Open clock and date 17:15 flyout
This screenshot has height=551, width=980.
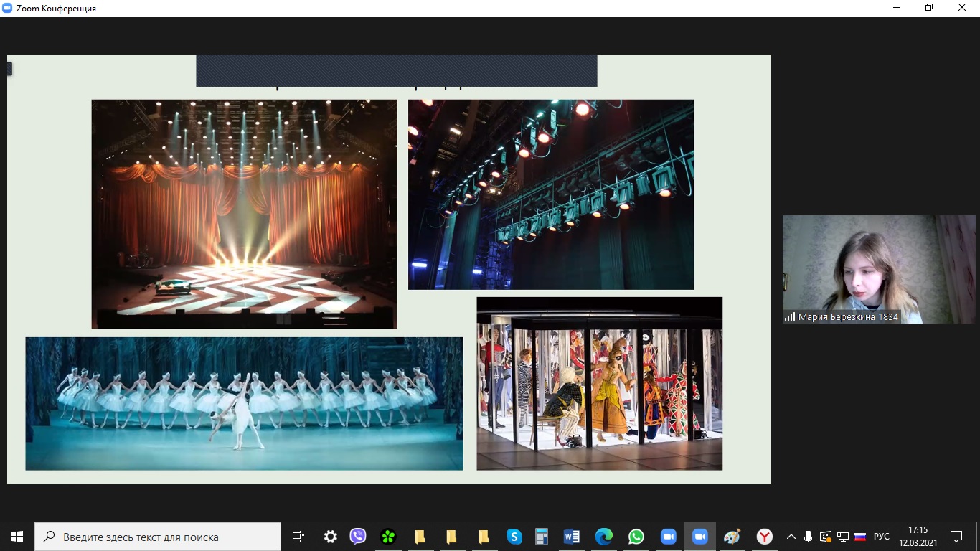point(918,537)
